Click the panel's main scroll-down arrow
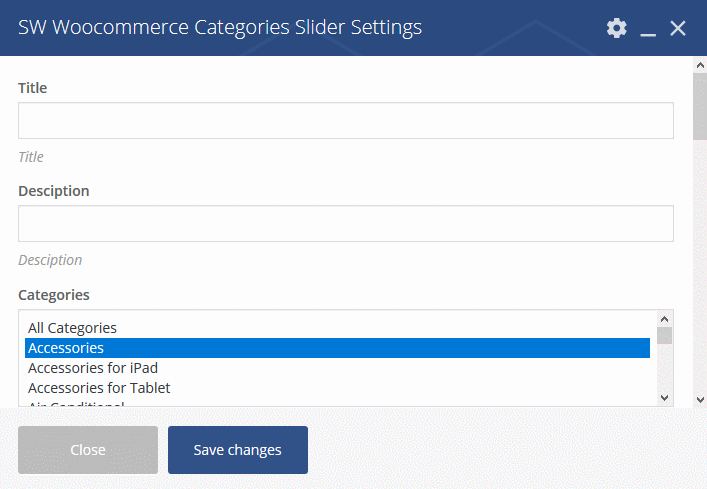 click(x=700, y=399)
